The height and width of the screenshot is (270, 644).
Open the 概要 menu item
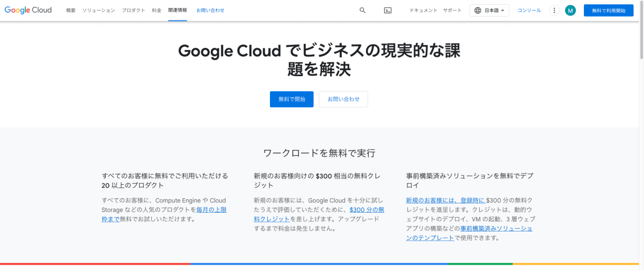(x=71, y=10)
